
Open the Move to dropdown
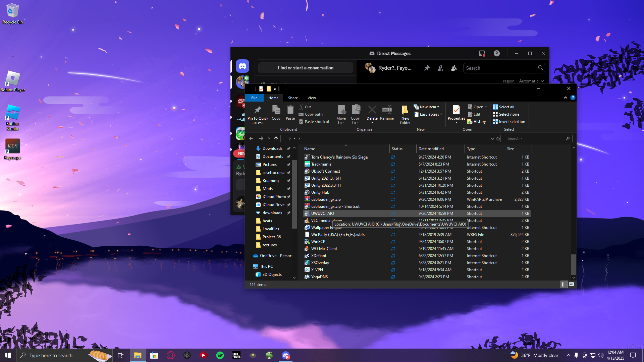341,114
